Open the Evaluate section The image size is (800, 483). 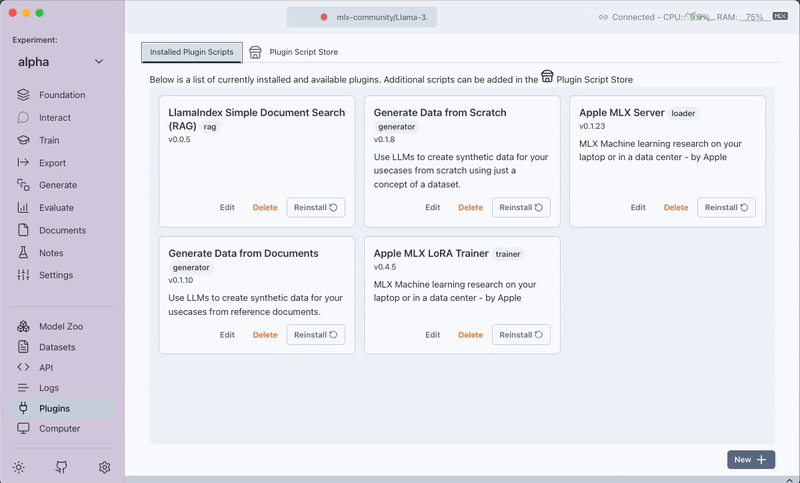pos(56,208)
